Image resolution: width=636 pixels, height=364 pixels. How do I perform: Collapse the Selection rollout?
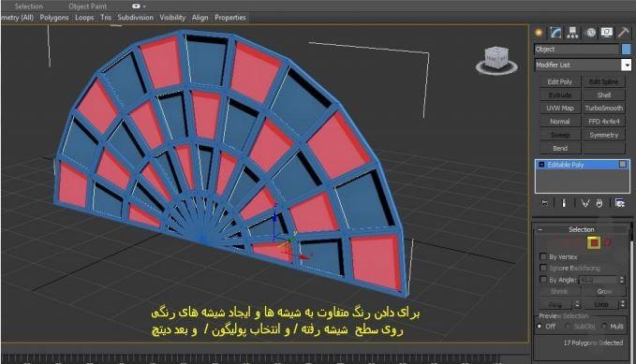(540, 230)
